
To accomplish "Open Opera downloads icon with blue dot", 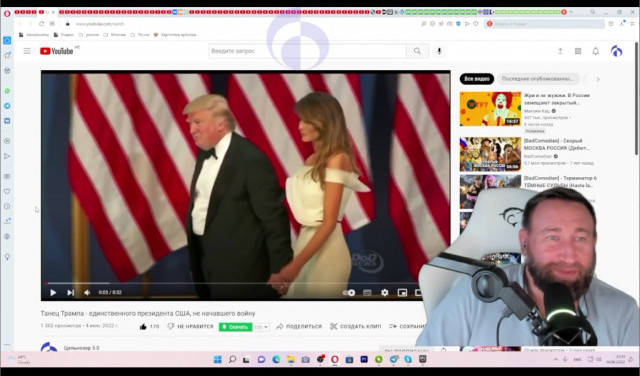I will pyautogui.click(x=622, y=23).
